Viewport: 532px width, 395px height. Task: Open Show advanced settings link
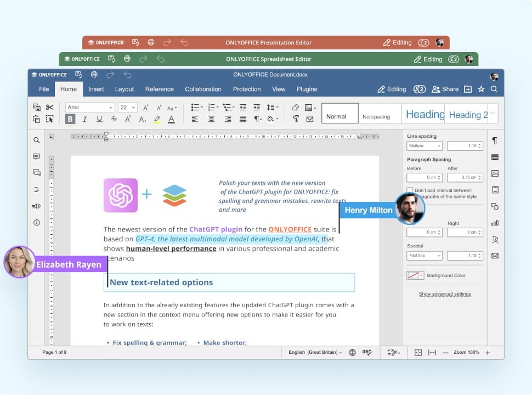[x=444, y=294]
